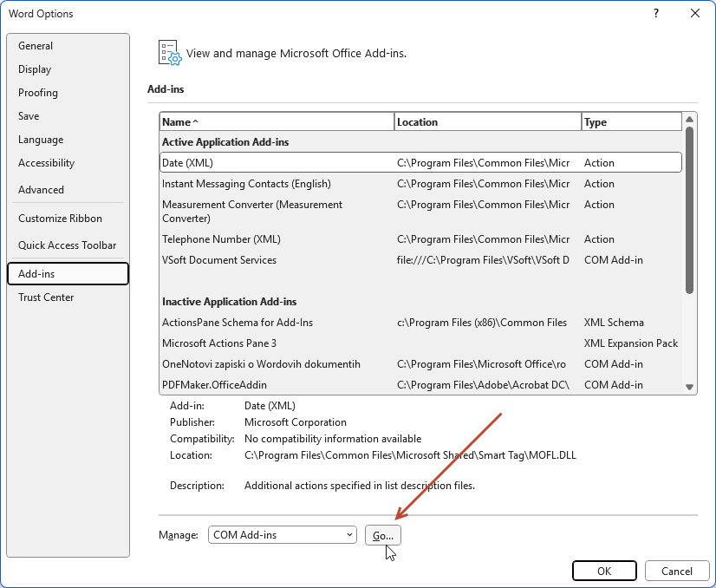This screenshot has height=588, width=716.
Task: Open Accessibility options
Action: (68, 163)
